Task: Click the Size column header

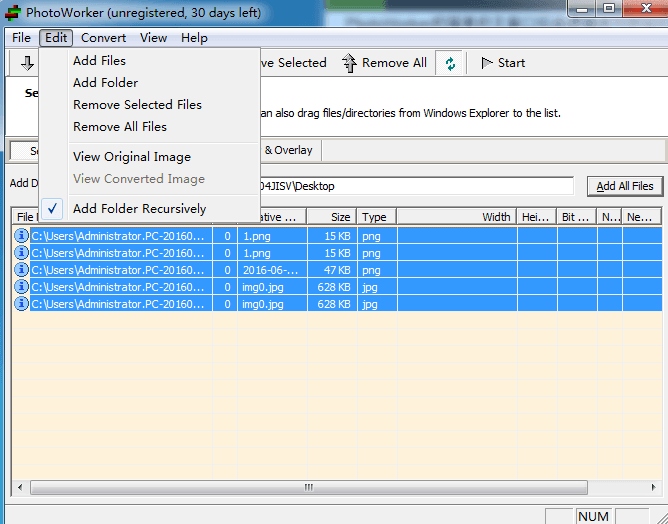Action: point(332,217)
